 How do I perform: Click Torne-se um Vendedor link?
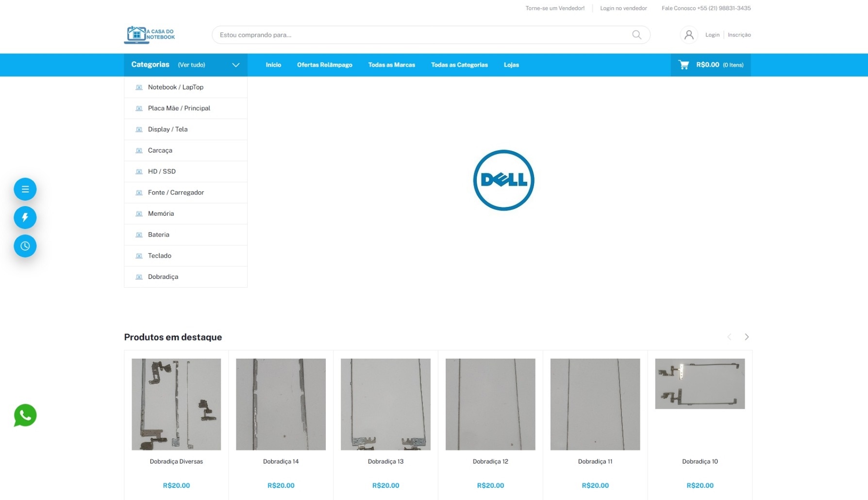555,8
